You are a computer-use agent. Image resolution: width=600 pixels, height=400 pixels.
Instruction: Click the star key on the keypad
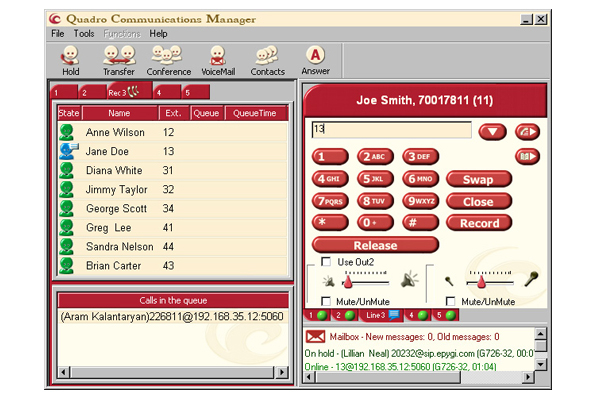(330, 222)
